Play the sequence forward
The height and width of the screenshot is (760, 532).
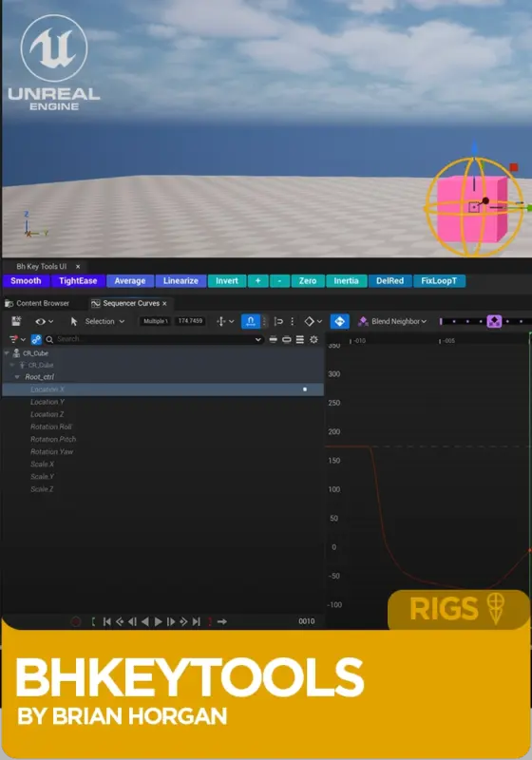click(x=158, y=622)
